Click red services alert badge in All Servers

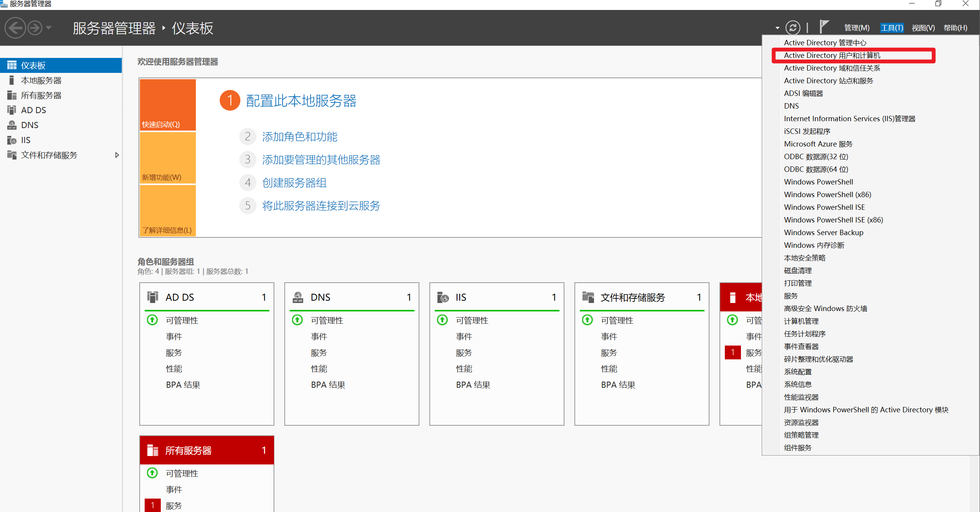[x=152, y=505]
